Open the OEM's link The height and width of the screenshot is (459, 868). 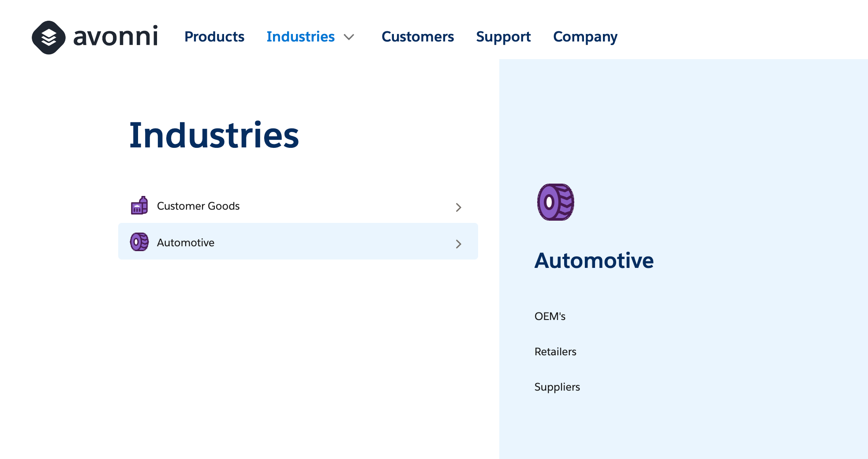point(550,316)
